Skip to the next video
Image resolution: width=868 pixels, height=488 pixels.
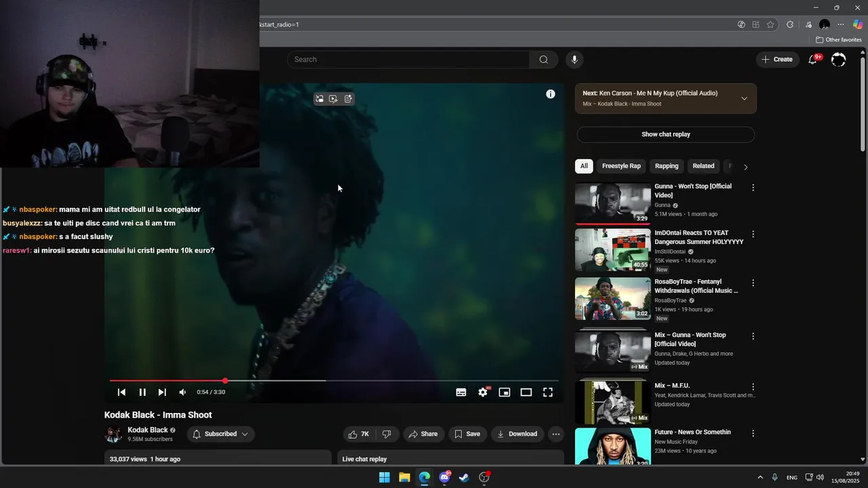[162, 392]
